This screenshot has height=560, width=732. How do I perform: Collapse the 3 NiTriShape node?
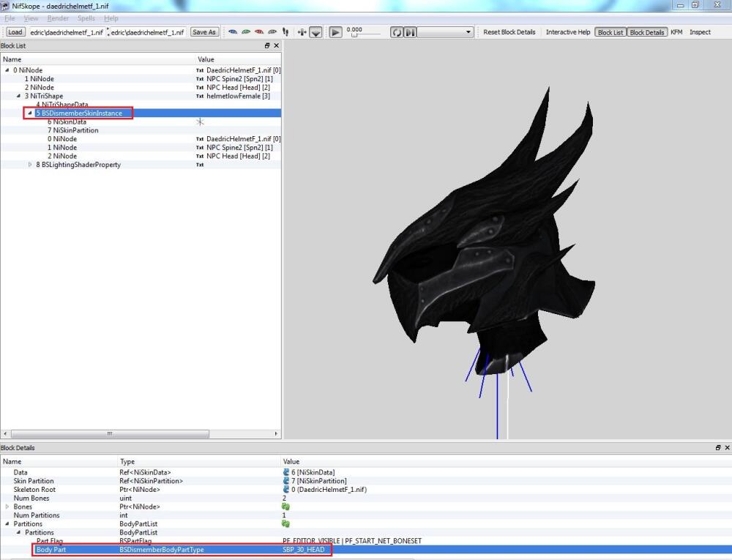19,96
